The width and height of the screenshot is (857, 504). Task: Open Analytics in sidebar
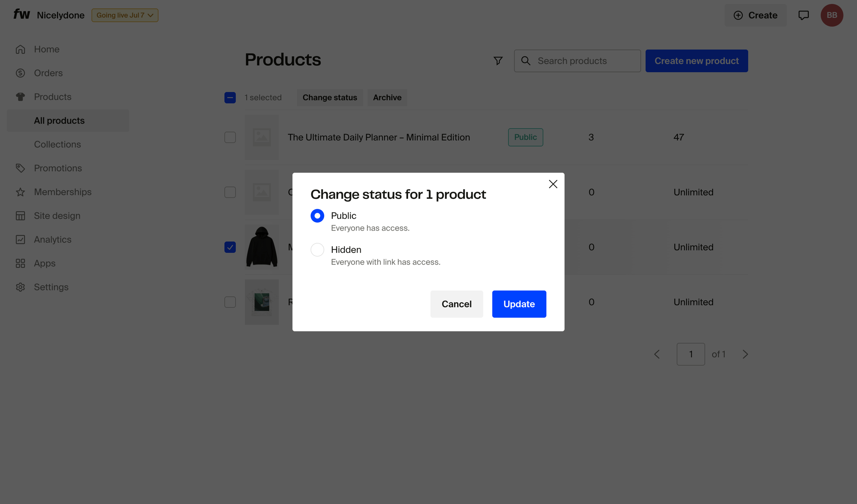tap(68, 240)
